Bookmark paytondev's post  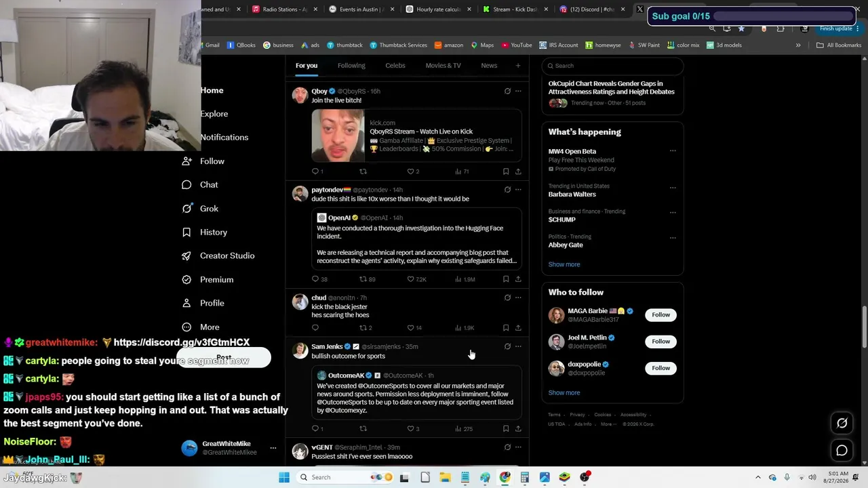click(x=506, y=279)
